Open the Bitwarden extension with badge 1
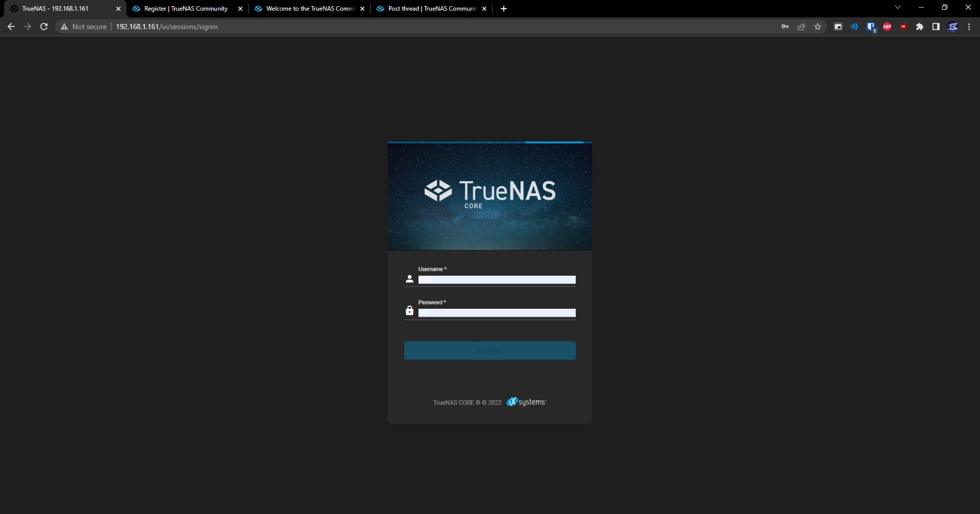Image resolution: width=980 pixels, height=514 pixels. [871, 27]
